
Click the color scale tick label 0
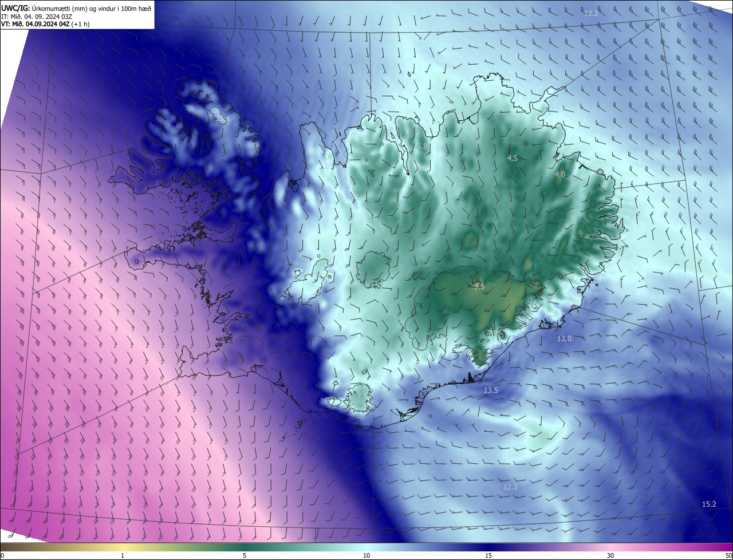click(x=2, y=555)
